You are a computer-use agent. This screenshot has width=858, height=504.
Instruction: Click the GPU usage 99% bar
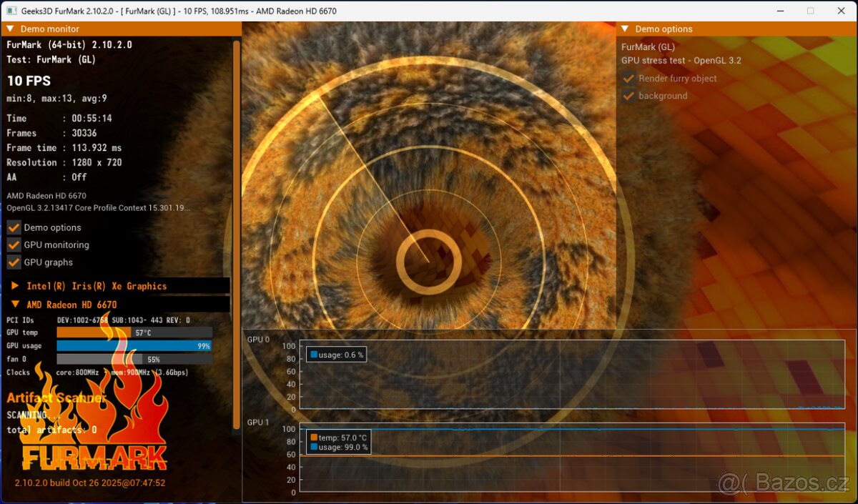tap(134, 346)
